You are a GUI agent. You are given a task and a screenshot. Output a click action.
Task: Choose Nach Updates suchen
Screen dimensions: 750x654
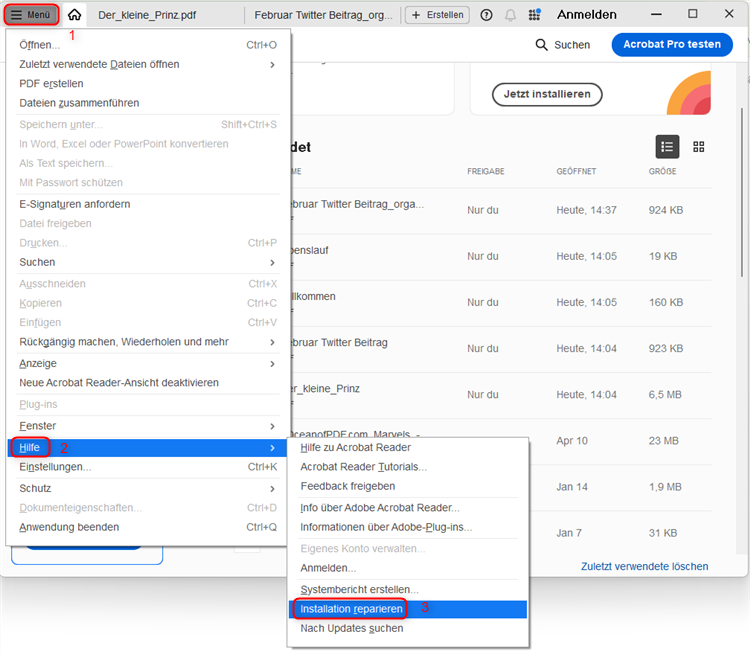pyautogui.click(x=351, y=628)
